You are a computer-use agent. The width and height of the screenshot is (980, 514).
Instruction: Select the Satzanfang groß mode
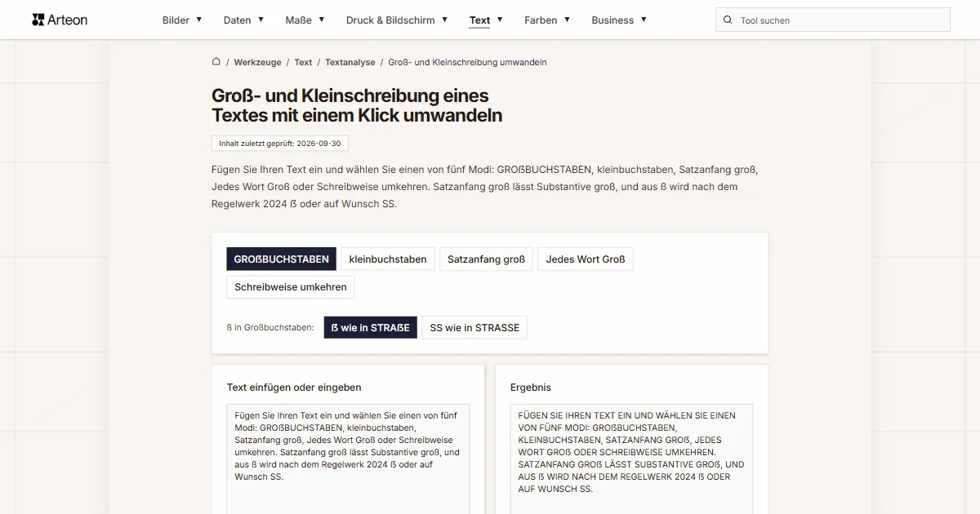(x=487, y=259)
